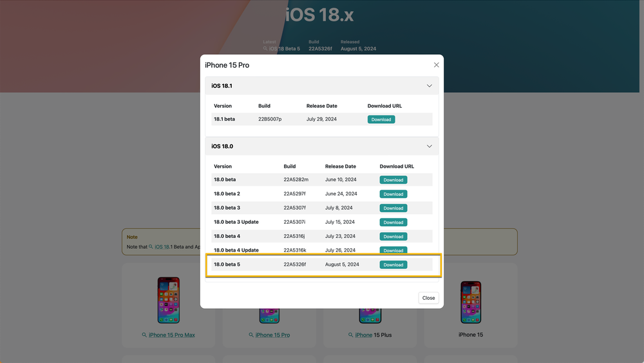Screen dimensions: 644x363
Task: Download the 18.1 beta build 22B5007p
Action: point(381,119)
